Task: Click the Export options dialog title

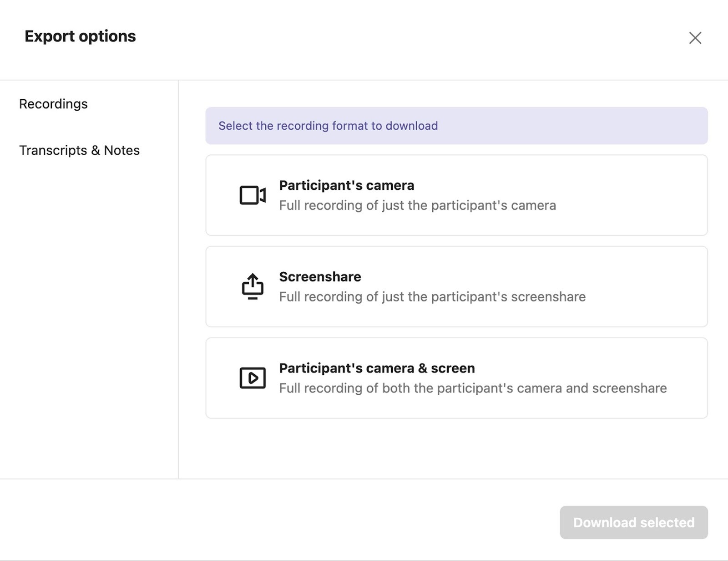Action: [x=80, y=36]
